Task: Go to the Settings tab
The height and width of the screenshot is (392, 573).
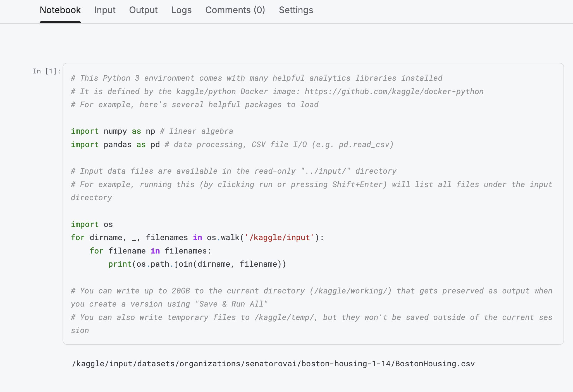Action: pyautogui.click(x=296, y=10)
